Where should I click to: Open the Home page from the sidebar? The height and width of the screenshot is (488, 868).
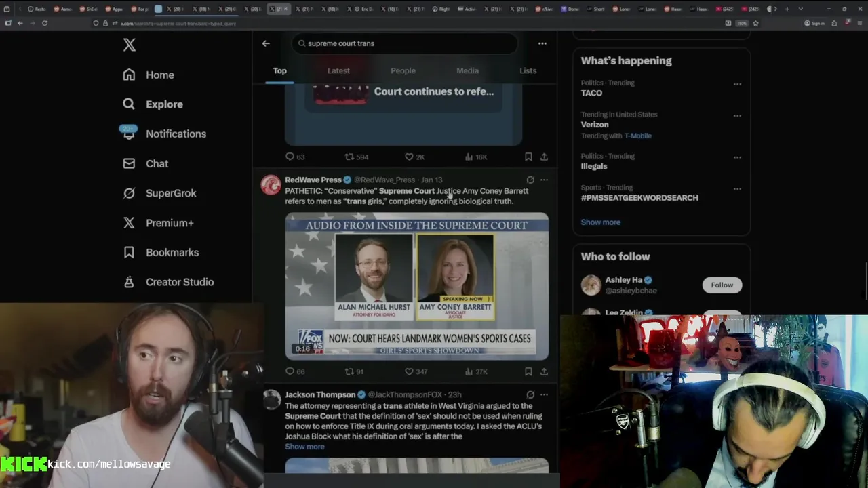tap(149, 75)
